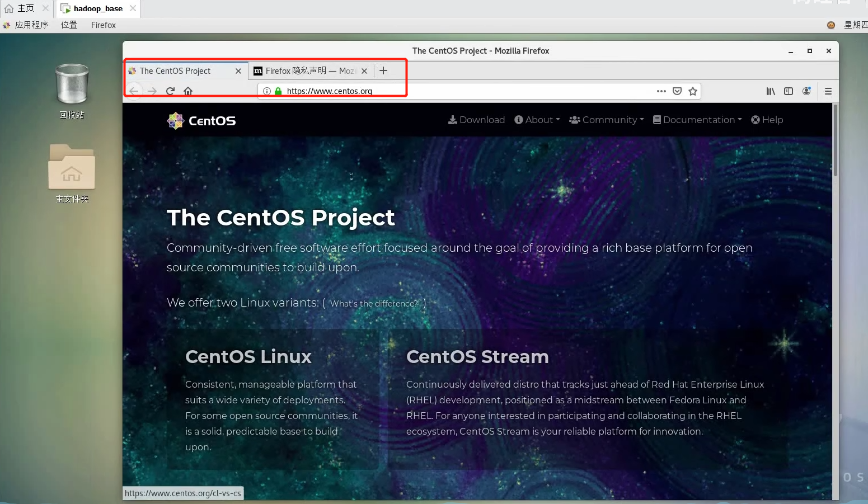
Task: Open the Help link in navbar
Action: tap(767, 120)
